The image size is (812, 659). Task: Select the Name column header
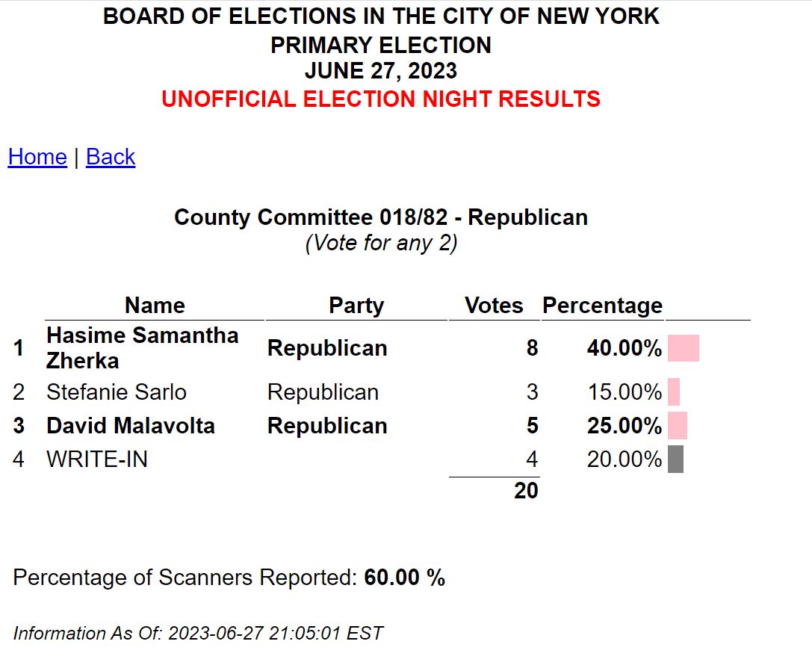[x=155, y=305]
